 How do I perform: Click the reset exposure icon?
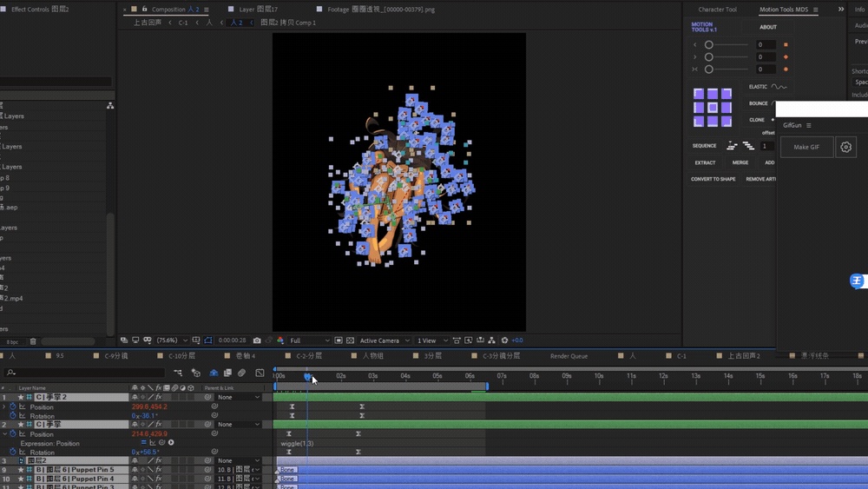tap(504, 340)
